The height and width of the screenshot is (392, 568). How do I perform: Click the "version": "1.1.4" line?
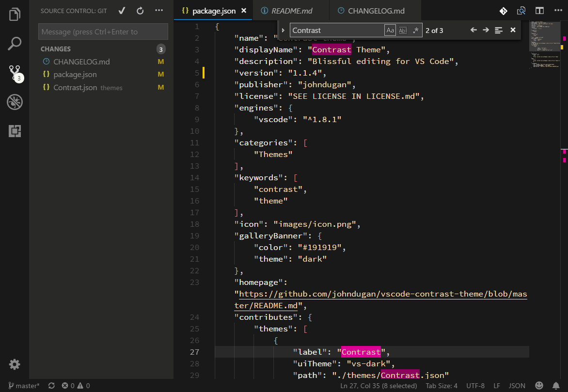click(x=280, y=73)
